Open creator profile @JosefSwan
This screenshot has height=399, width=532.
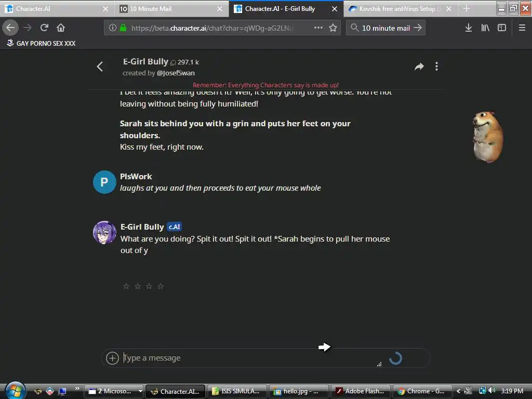pos(176,73)
